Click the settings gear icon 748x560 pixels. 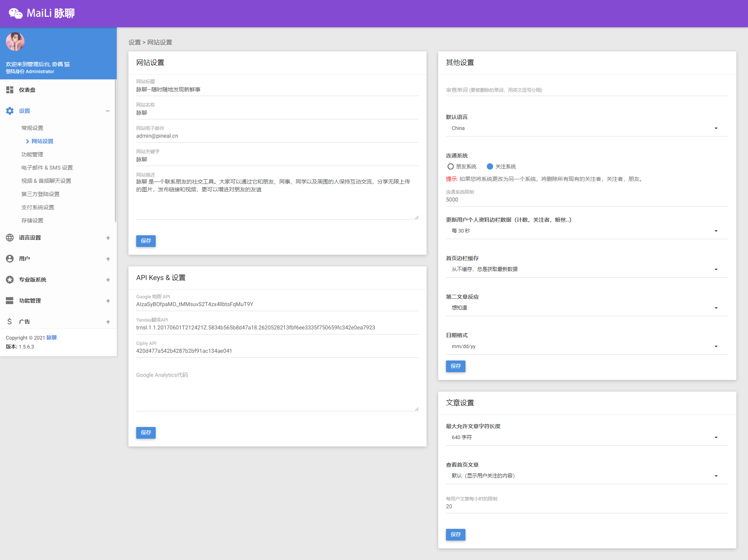[10, 111]
